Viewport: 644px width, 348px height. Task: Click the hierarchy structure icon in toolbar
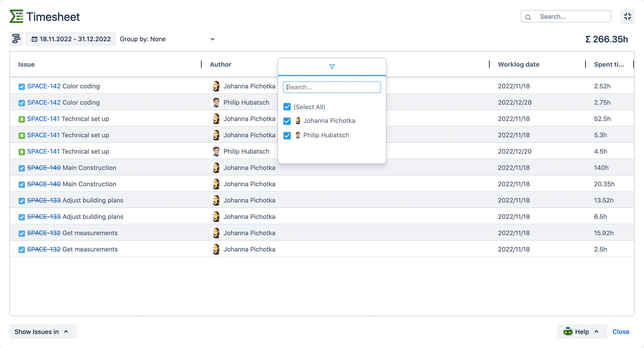tap(16, 39)
